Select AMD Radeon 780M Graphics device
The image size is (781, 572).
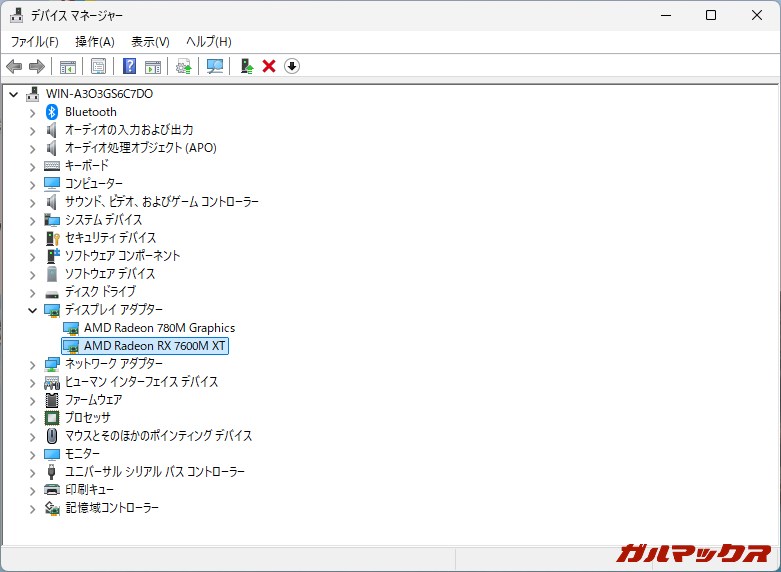(x=159, y=328)
